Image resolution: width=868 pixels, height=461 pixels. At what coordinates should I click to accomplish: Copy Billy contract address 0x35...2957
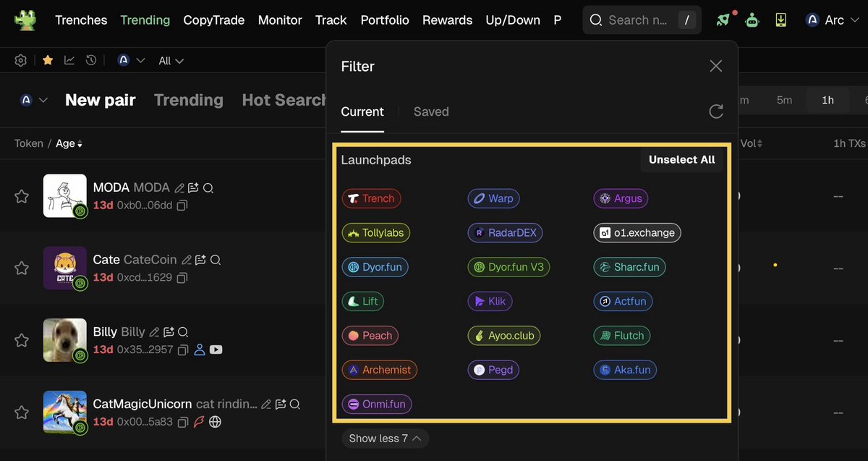point(183,350)
